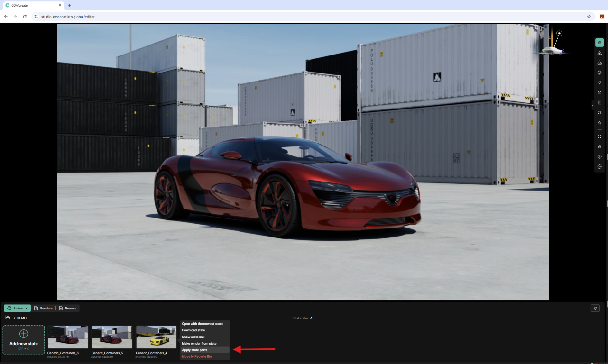Switch to the Renders tab

click(43, 308)
